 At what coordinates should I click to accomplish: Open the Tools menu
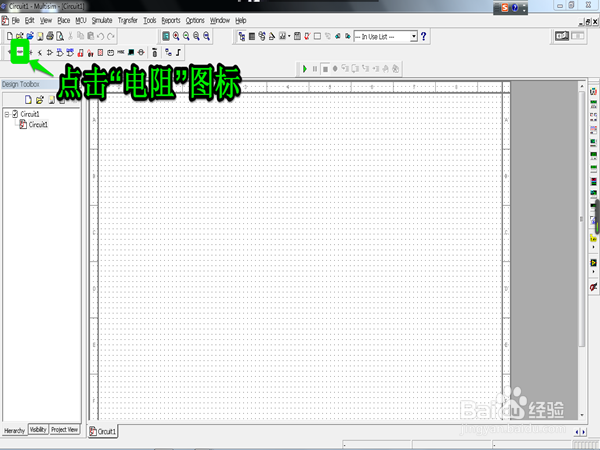click(150, 20)
